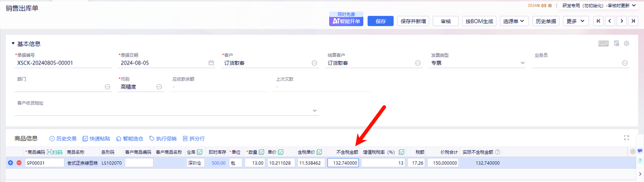Click 智能选仓 link
This screenshot has height=182, width=644.
(x=129, y=138)
